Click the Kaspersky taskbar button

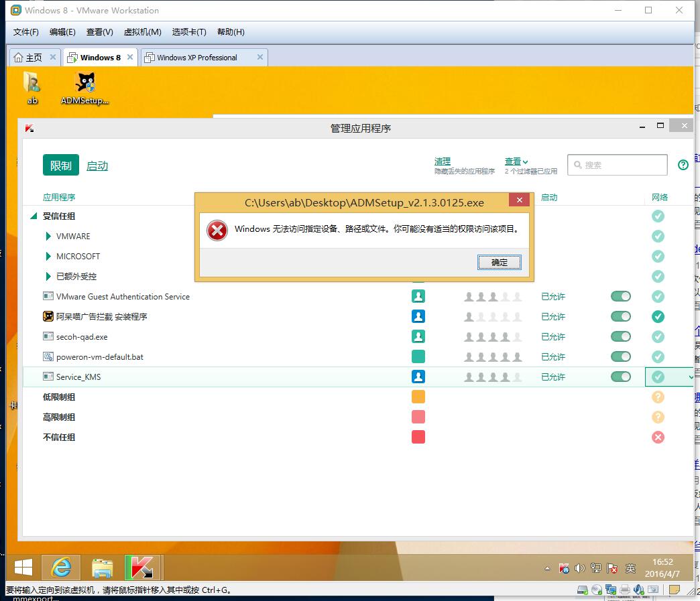tap(142, 567)
